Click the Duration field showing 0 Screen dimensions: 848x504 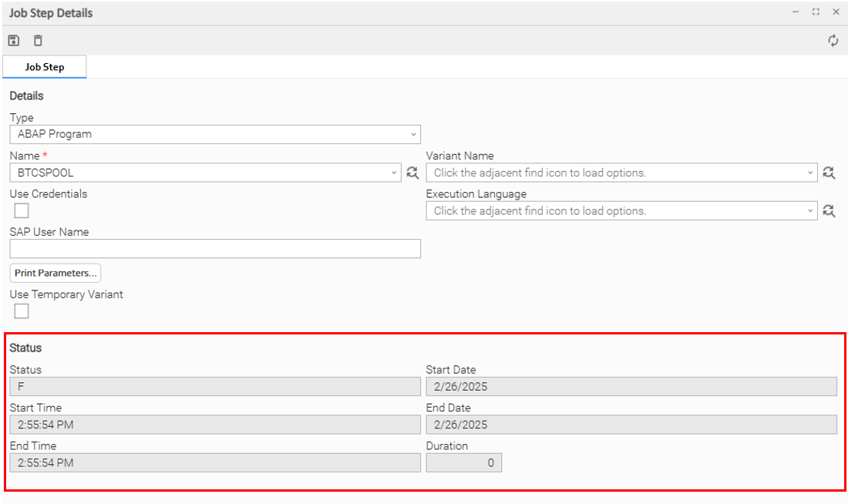(x=463, y=462)
